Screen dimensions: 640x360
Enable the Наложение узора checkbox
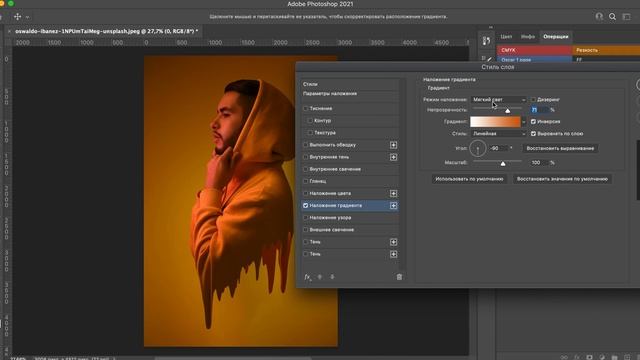305,218
